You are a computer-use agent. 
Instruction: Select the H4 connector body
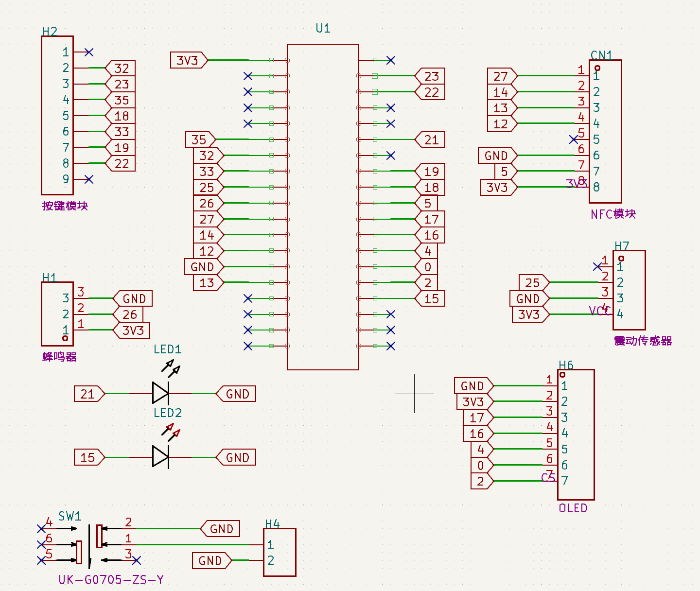coord(280,553)
